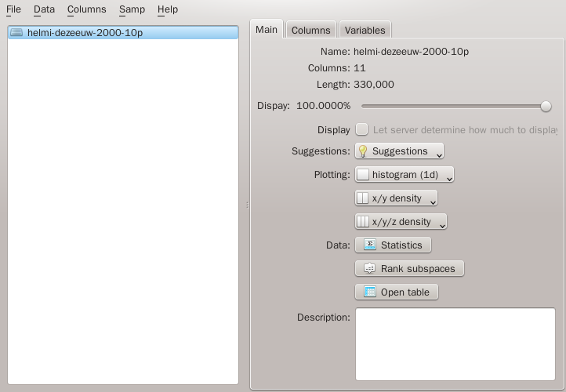Click the Open table button

point(397,292)
